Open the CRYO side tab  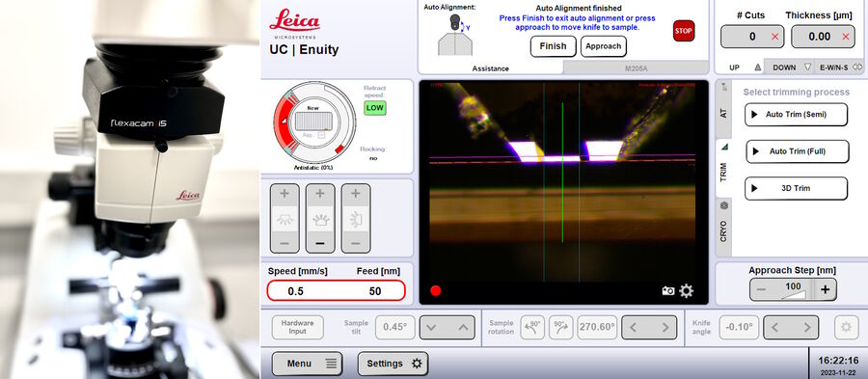point(723,227)
